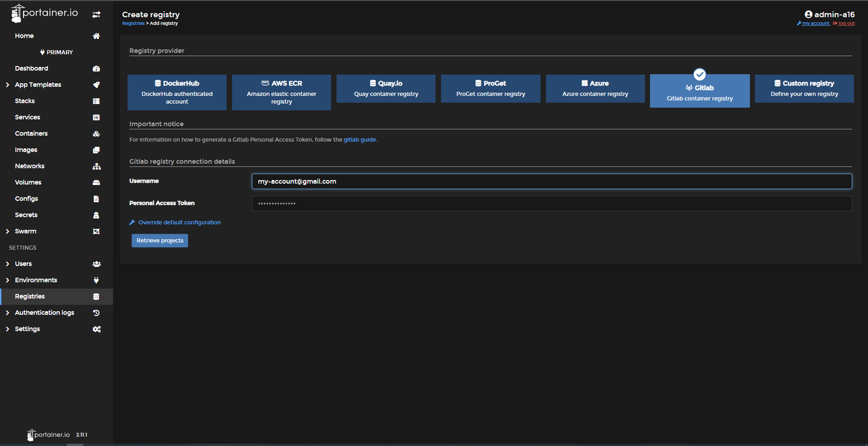The height and width of the screenshot is (446, 868).
Task: Expand the Users menu chevron
Action: (x=7, y=264)
